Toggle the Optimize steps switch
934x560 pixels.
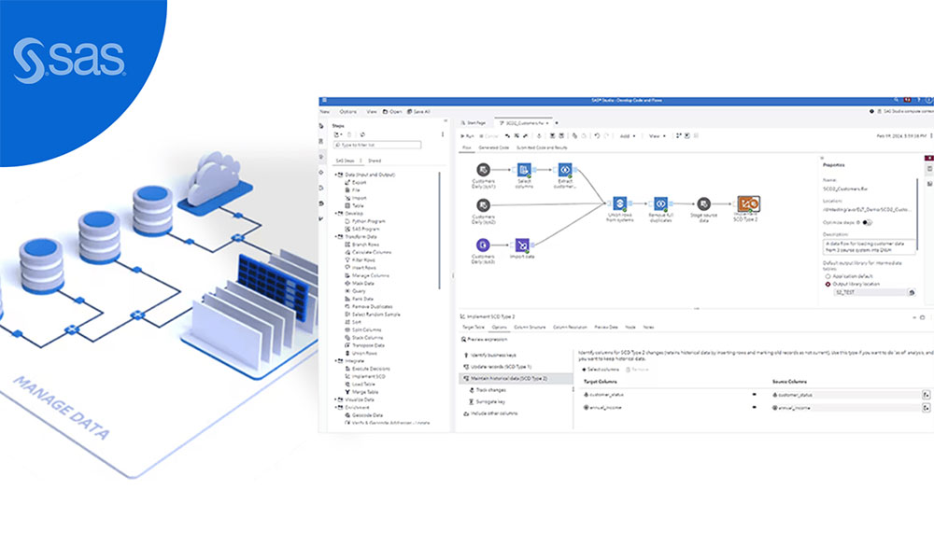(x=868, y=222)
